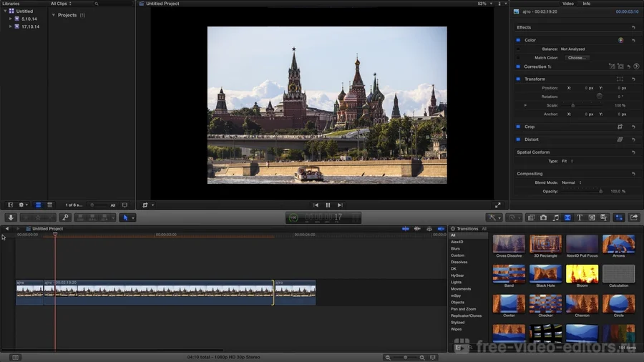Screen dimensions: 644x362
Task: Open the Timeline Index button
Action: (15, 358)
